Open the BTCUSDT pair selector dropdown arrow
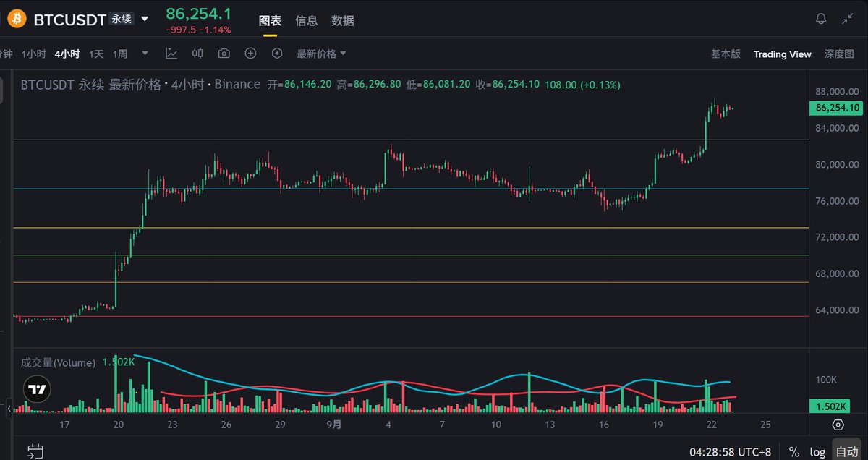 pyautogui.click(x=145, y=19)
